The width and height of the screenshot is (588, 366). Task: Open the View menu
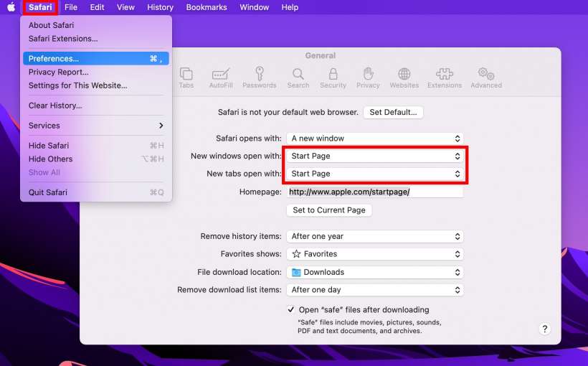point(125,7)
